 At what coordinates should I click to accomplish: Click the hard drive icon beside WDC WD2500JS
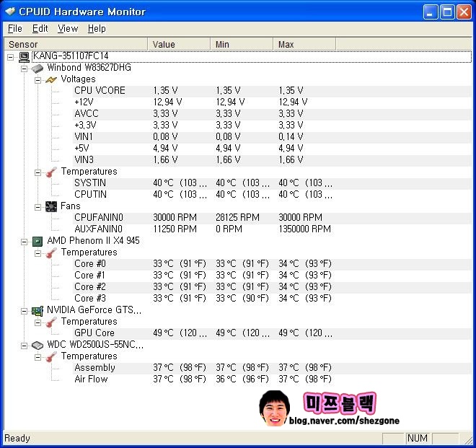(38, 346)
